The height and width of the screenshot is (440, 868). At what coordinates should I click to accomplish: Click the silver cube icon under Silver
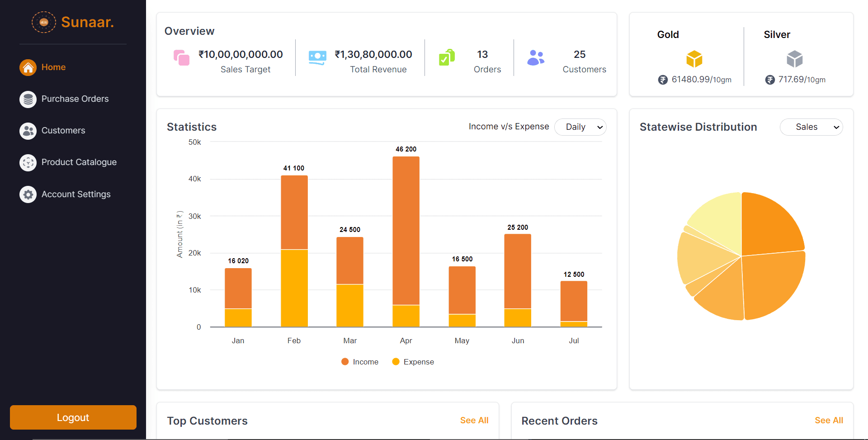[x=794, y=59]
